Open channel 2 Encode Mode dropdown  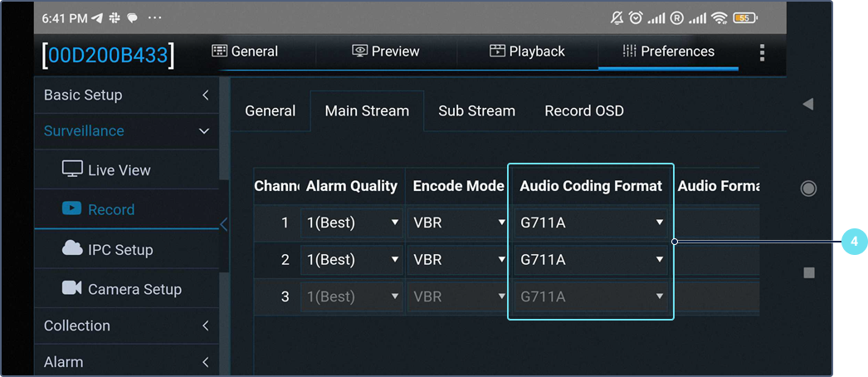pyautogui.click(x=459, y=260)
